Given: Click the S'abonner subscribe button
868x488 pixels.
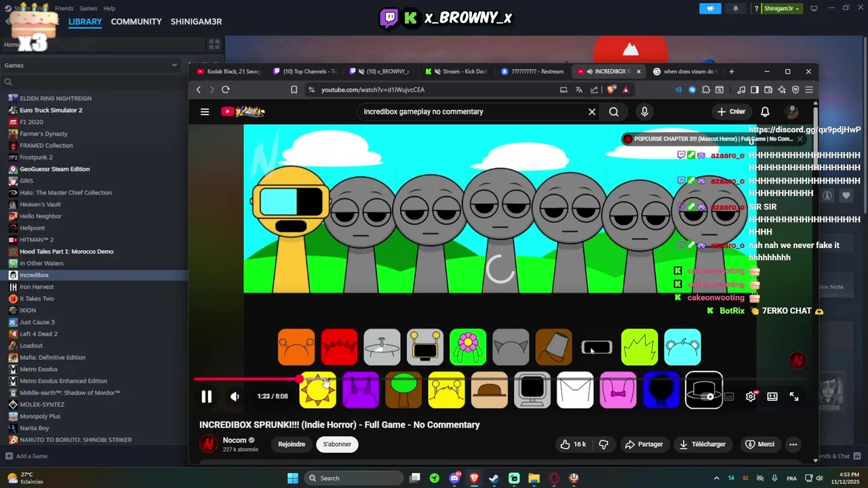Looking at the screenshot, I should [x=337, y=444].
